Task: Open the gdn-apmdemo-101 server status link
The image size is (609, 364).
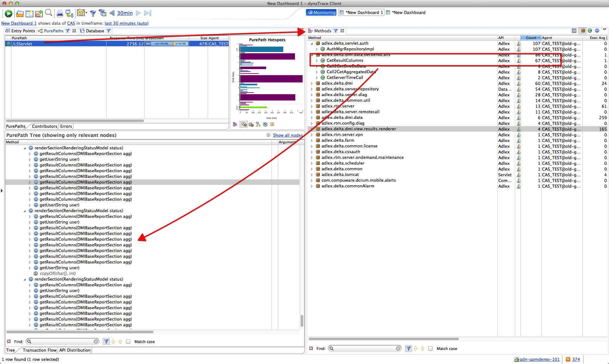Action: tap(539, 359)
